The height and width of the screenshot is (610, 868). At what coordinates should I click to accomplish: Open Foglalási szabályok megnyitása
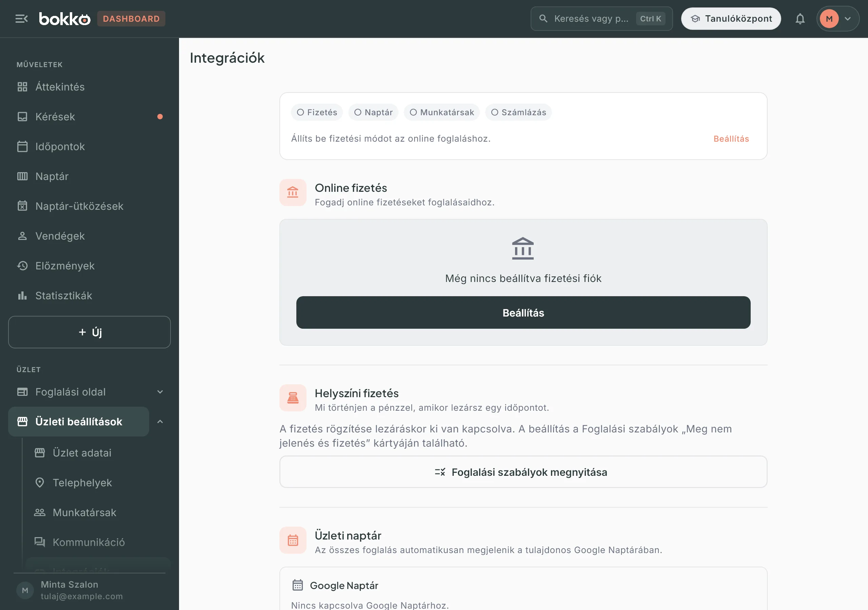pyautogui.click(x=523, y=472)
